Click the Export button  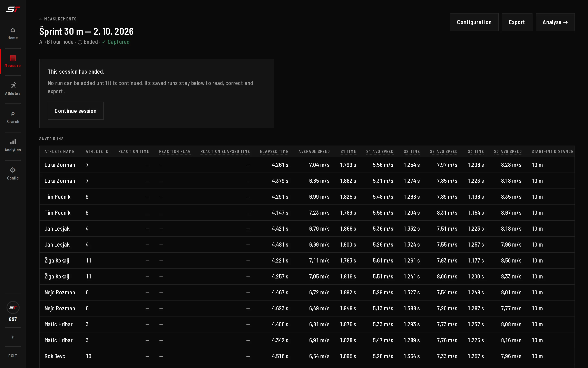tap(517, 22)
